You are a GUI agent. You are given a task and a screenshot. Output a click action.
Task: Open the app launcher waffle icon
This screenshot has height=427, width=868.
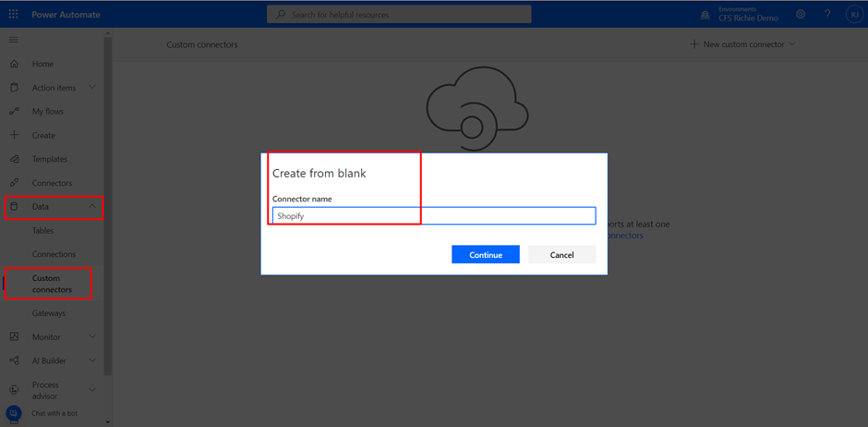tap(13, 15)
